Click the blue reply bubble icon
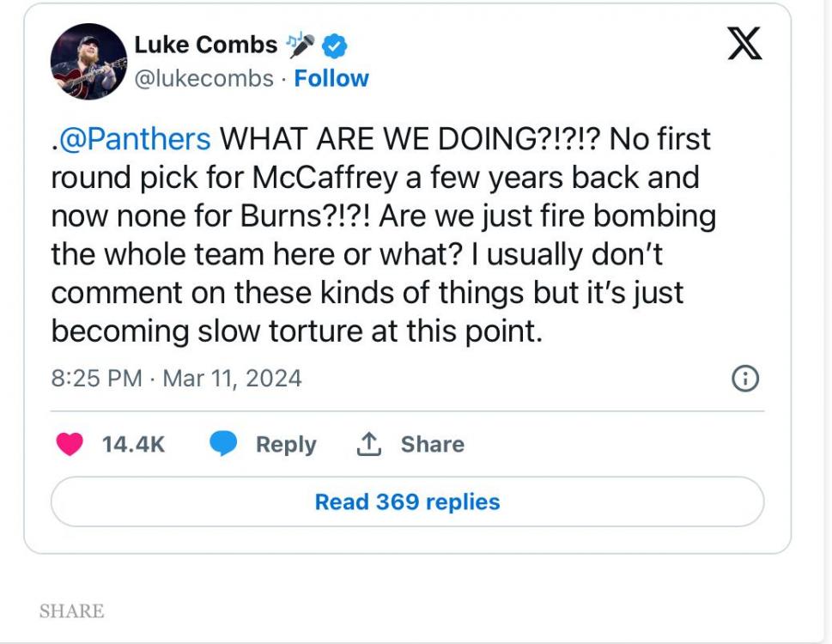 [224, 444]
